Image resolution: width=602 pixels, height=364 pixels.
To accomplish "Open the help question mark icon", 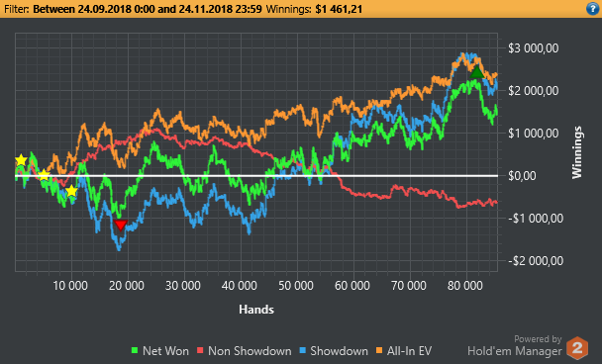I will tap(593, 9).
